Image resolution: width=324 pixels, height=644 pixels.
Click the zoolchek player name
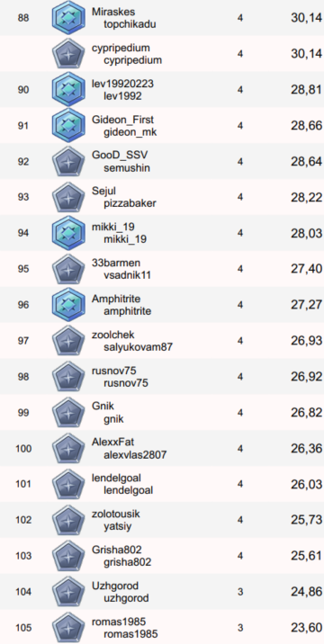point(113,335)
